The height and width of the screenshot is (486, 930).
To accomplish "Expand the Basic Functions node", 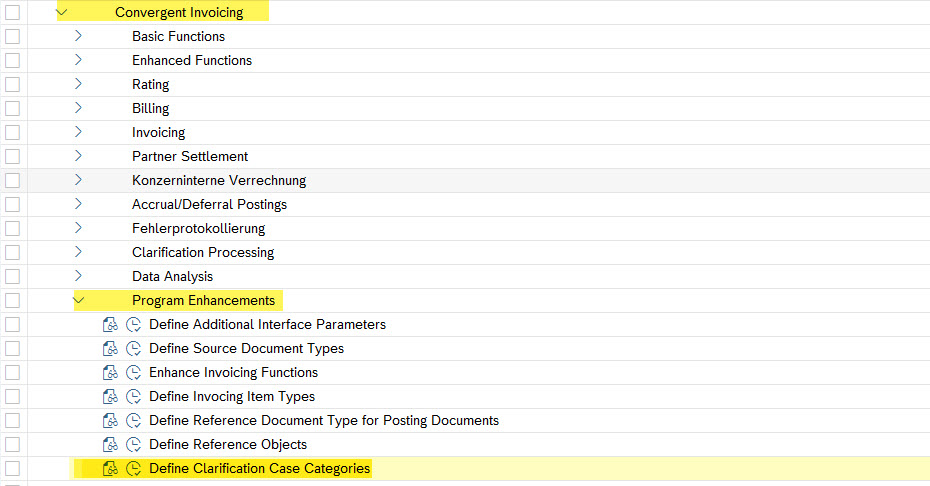I will (x=78, y=36).
